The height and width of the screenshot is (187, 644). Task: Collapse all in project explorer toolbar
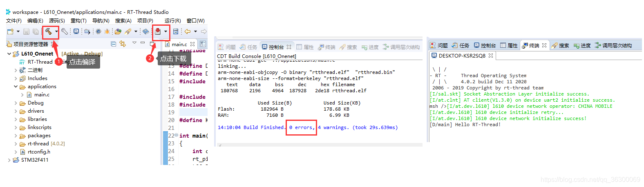click(x=114, y=43)
